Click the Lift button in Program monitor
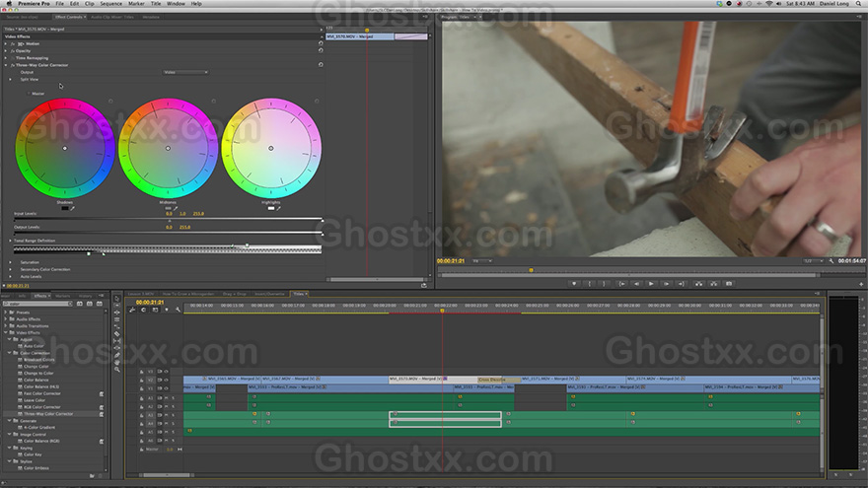 pyautogui.click(x=698, y=284)
